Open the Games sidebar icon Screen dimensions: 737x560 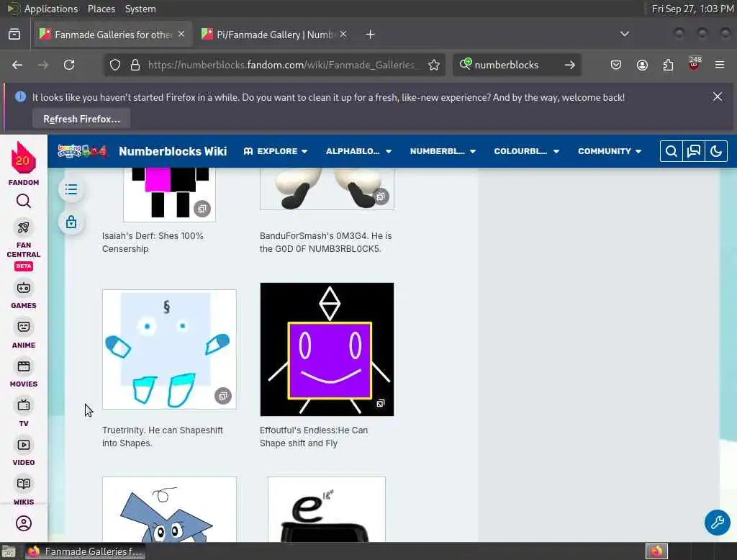pos(24,288)
